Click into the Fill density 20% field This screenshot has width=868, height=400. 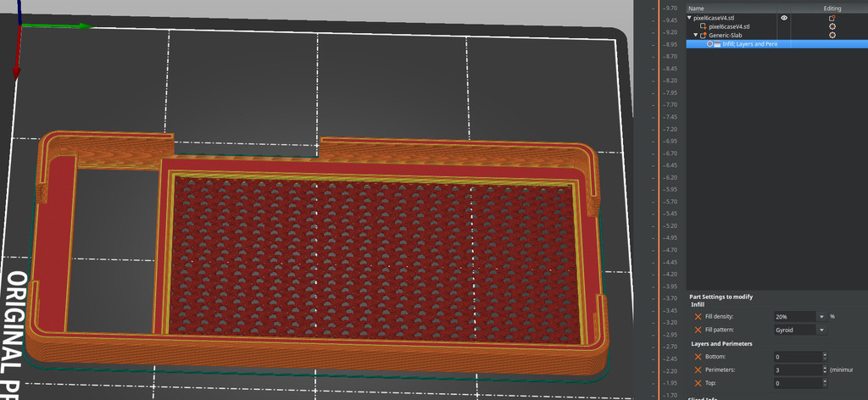point(795,317)
